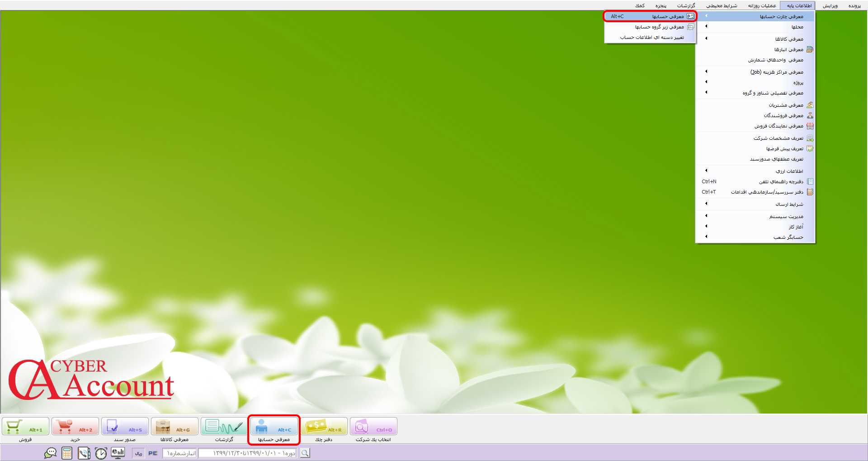
Task: Select معرفي زير گروه حسابها from submenu
Action: click(659, 27)
